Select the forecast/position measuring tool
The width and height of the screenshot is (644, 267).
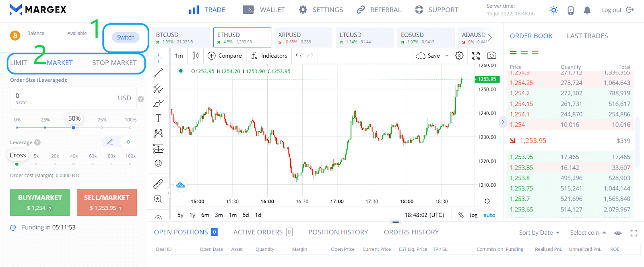(x=158, y=149)
